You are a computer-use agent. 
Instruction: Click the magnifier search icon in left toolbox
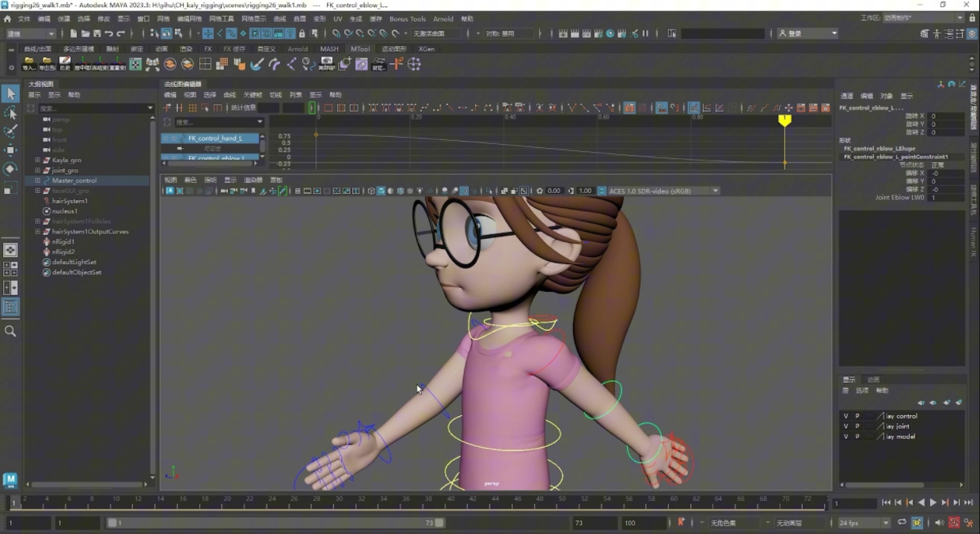click(x=10, y=331)
